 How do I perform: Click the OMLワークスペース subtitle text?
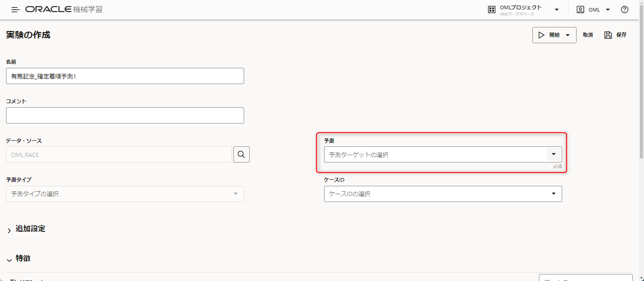click(517, 14)
